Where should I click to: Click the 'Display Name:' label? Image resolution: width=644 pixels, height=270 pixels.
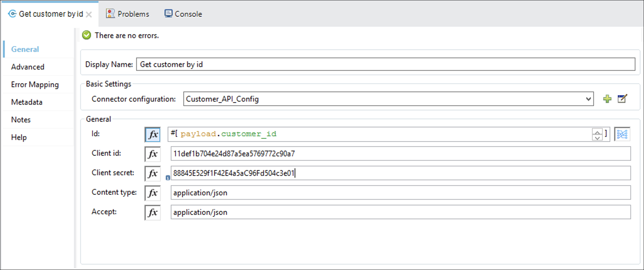tap(109, 65)
